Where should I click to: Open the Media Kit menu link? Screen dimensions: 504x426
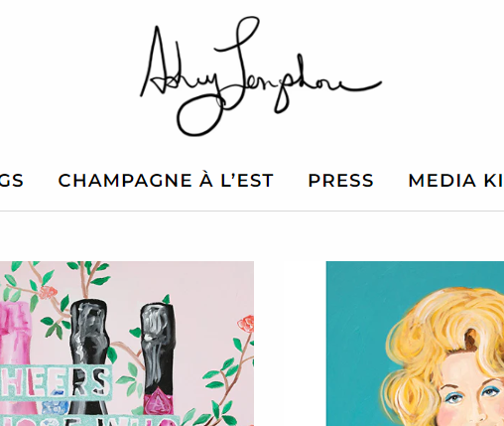coord(455,181)
